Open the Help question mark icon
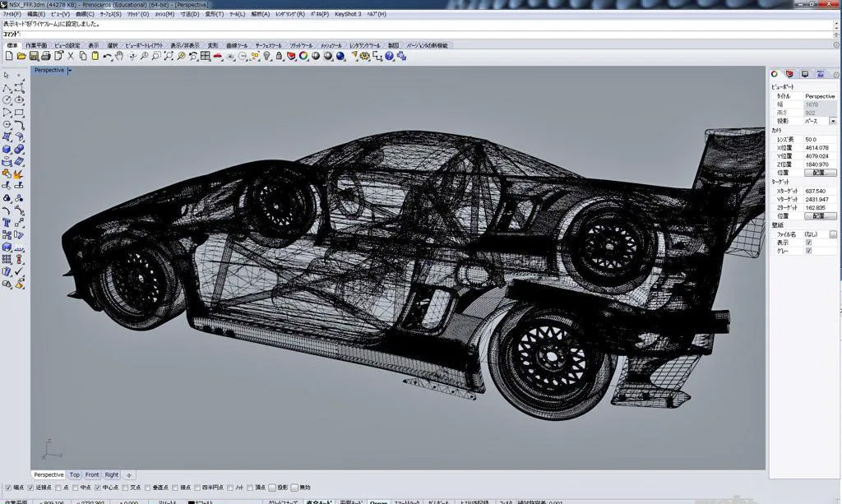The width and height of the screenshot is (842, 504). [x=389, y=56]
